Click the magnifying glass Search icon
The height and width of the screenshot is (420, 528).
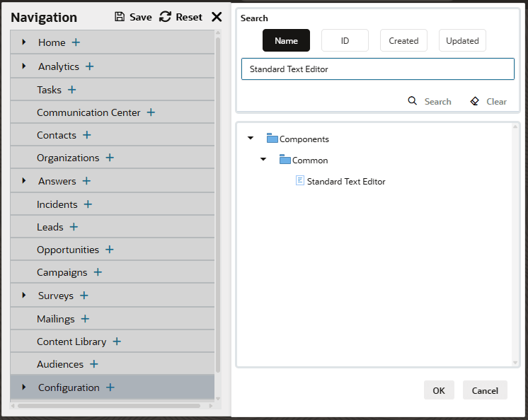click(x=412, y=100)
